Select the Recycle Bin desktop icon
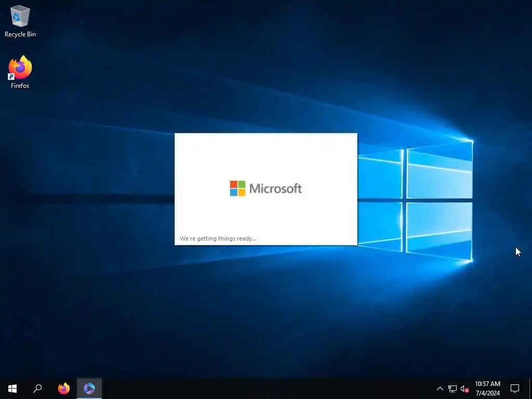Screen dimensions: 532x399 [20, 21]
